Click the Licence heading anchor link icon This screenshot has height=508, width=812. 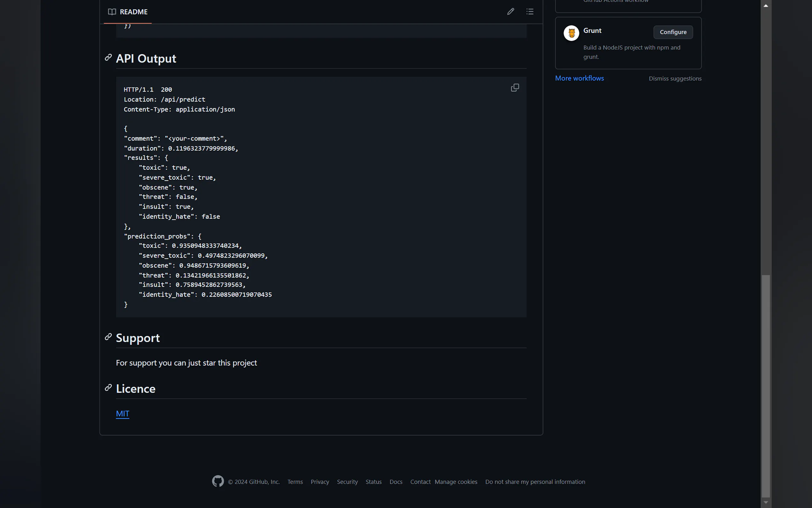click(x=108, y=387)
